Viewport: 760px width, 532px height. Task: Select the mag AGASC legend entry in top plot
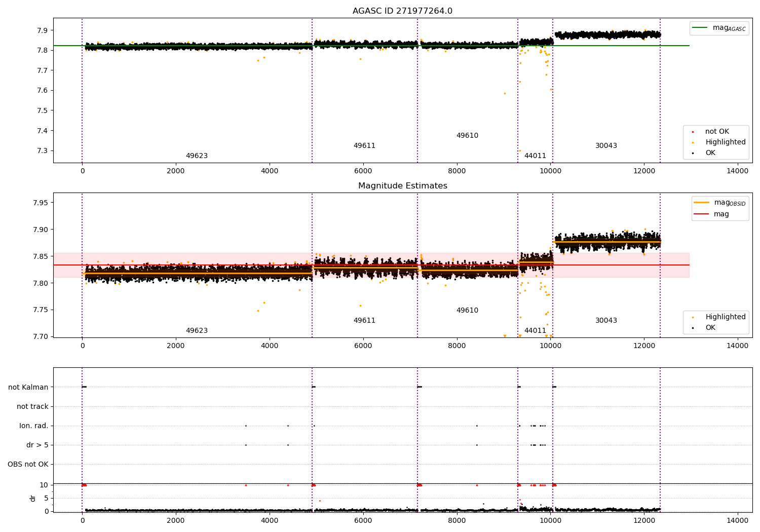(x=719, y=28)
